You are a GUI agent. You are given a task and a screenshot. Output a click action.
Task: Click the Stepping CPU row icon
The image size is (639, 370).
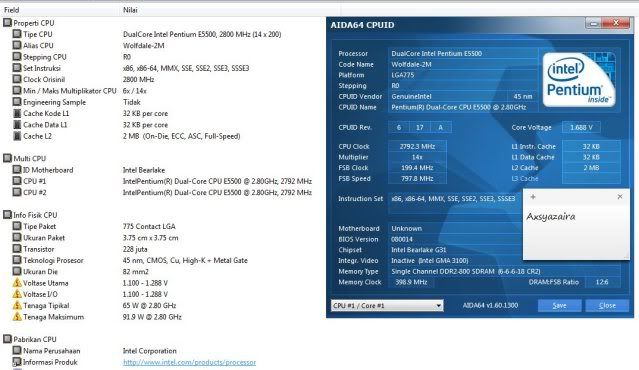[x=17, y=57]
